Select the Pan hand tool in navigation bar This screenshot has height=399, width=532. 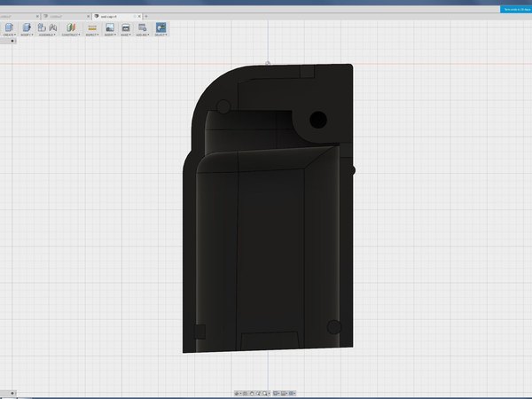pos(252,393)
